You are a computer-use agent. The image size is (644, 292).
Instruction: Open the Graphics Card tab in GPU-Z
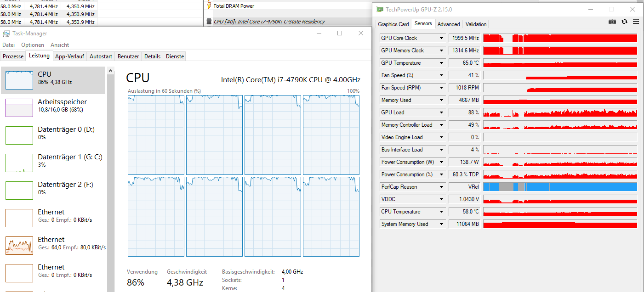[393, 24]
